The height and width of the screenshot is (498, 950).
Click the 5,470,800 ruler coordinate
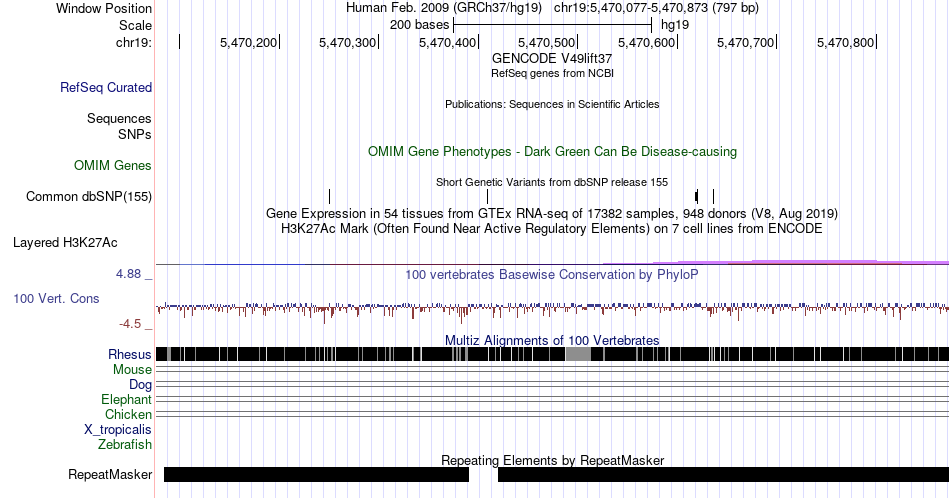point(845,42)
